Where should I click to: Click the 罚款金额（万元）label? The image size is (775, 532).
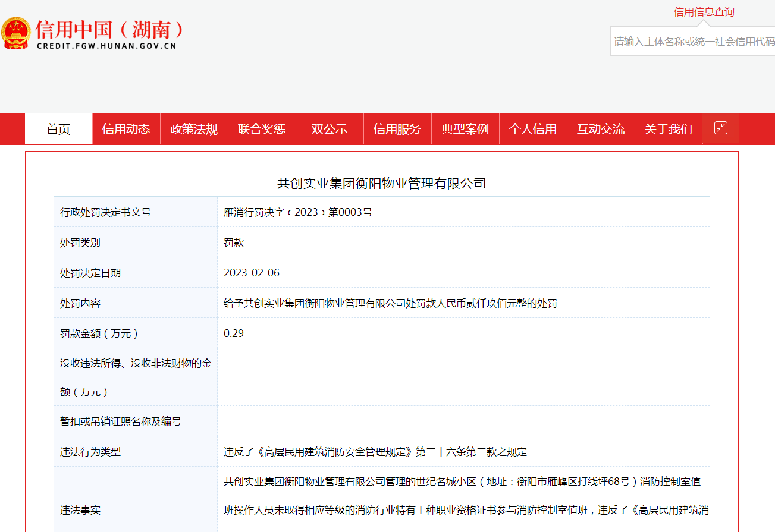pos(100,333)
